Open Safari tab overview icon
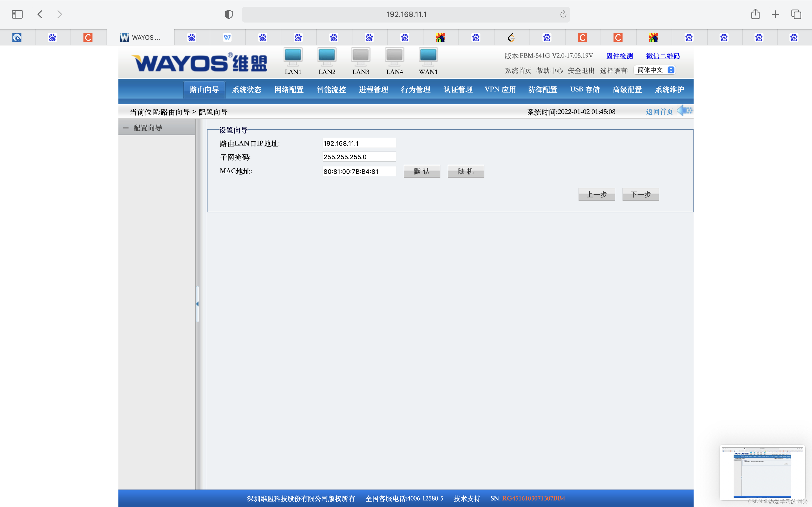 [x=796, y=14]
